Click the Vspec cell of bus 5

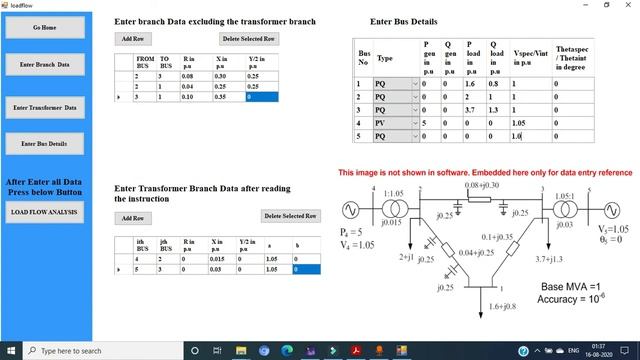click(x=531, y=136)
